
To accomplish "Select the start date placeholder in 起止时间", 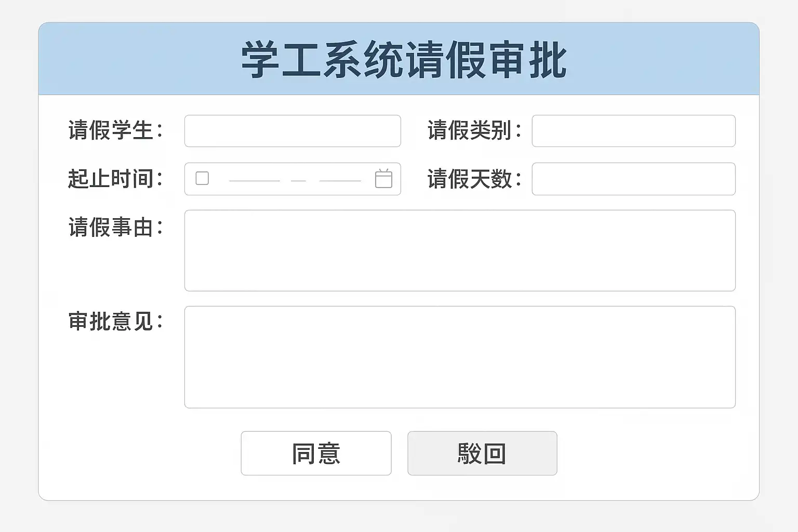I will (x=254, y=180).
